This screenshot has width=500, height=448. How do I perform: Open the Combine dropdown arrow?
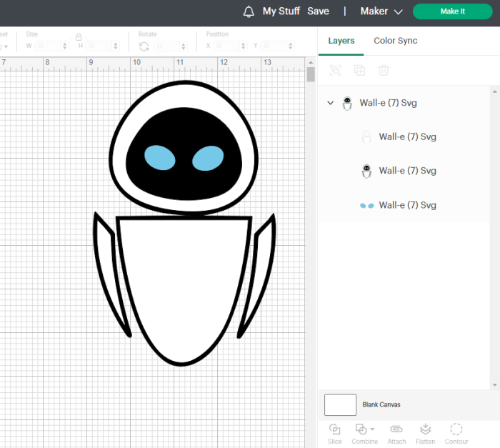click(372, 429)
